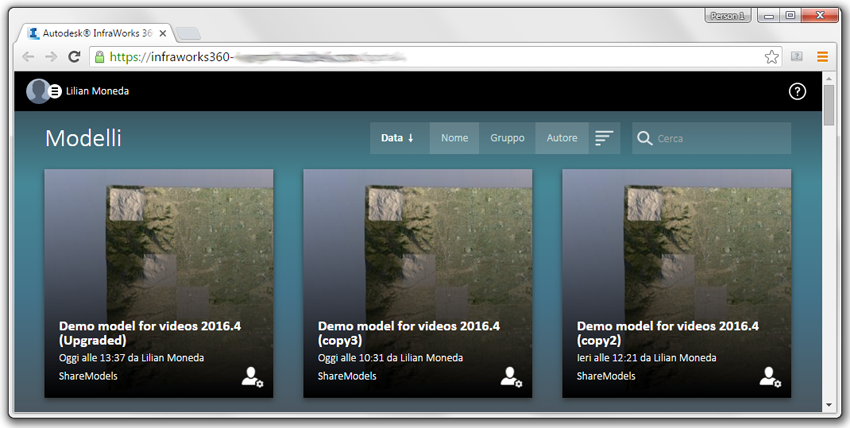The height and width of the screenshot is (428, 850).
Task: Click the vertical scrollbar thumb
Action: click(828, 105)
